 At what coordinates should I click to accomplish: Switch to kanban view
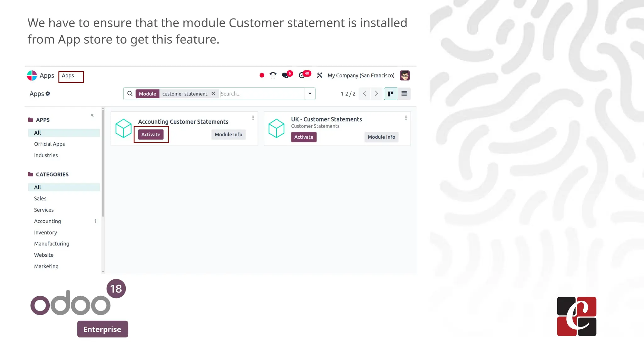391,94
